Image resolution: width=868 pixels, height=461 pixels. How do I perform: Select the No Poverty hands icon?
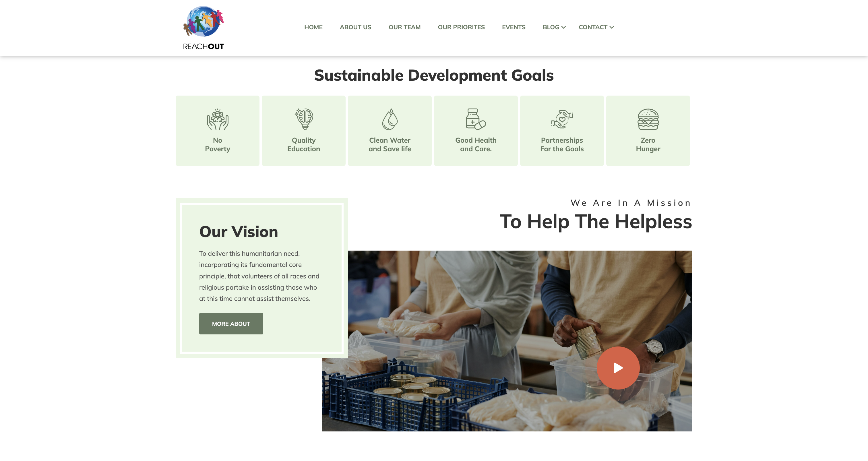[x=218, y=119]
